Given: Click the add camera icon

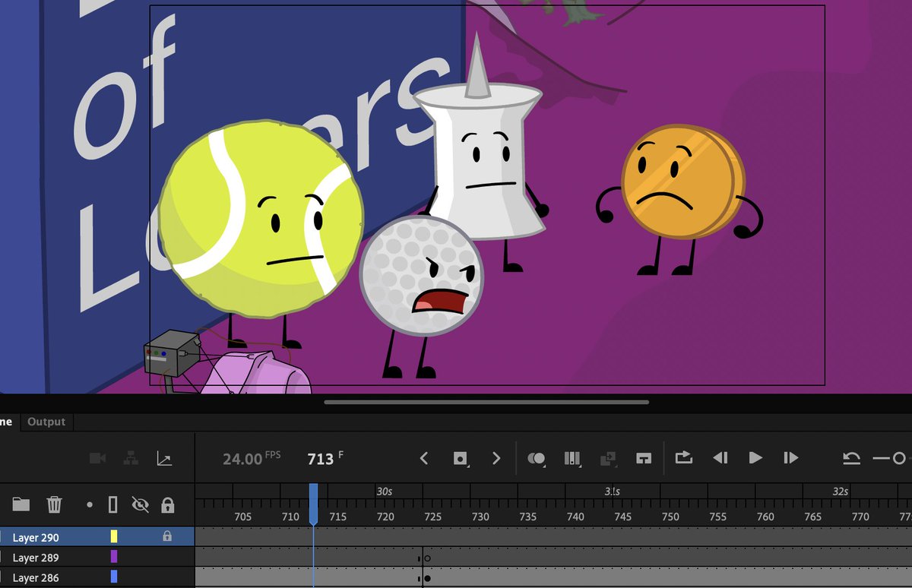Looking at the screenshot, I should coord(97,458).
